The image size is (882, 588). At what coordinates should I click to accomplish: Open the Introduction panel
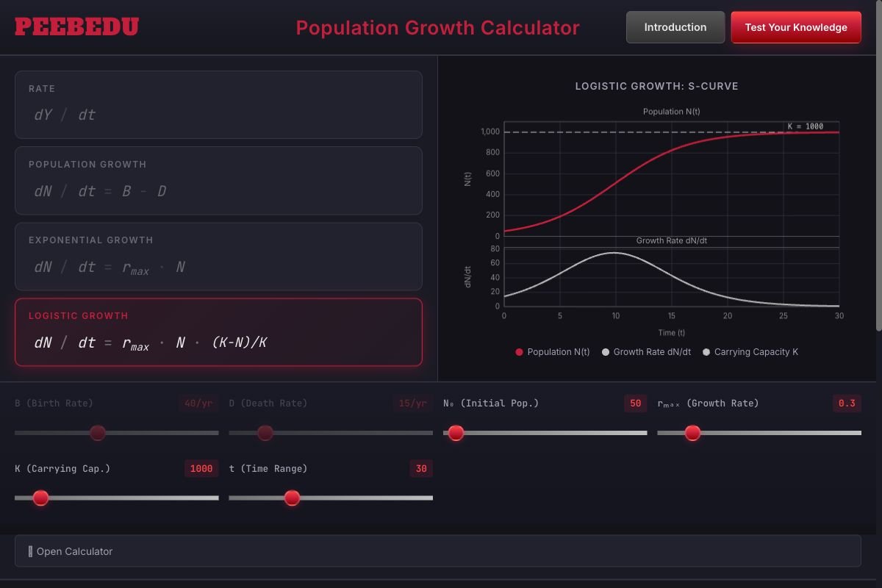coord(675,26)
